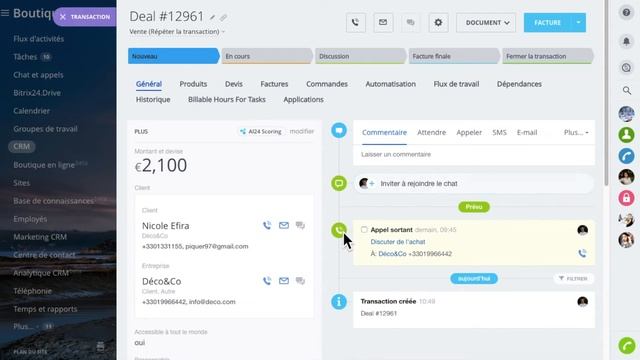Image resolution: width=640 pixels, height=360 pixels.
Task: Open the Document dropdown
Action: (x=486, y=22)
